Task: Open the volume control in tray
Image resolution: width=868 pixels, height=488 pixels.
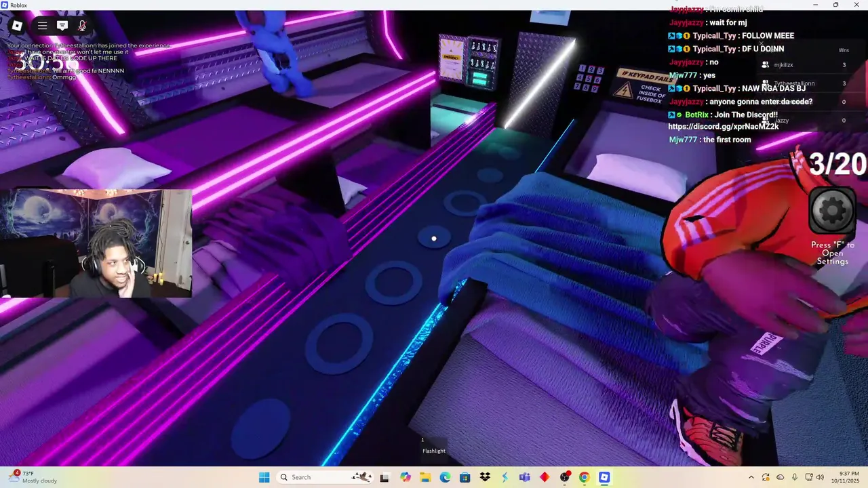Action: point(820,477)
